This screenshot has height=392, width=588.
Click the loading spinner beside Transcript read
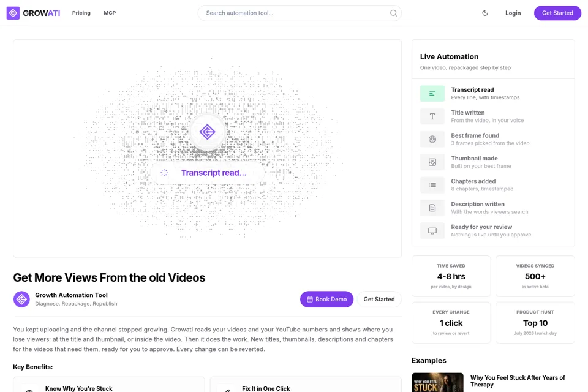coord(164,173)
